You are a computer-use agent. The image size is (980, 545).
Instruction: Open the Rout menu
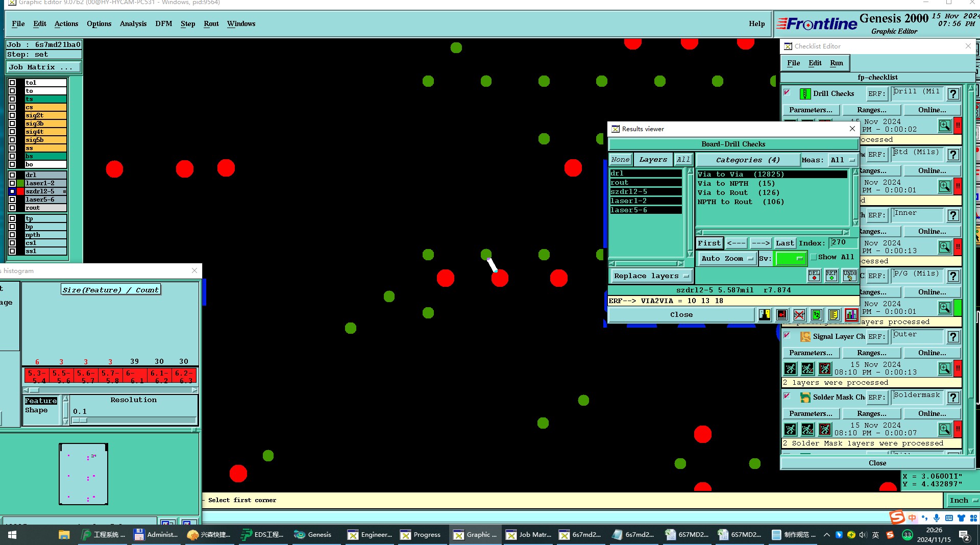pyautogui.click(x=211, y=24)
